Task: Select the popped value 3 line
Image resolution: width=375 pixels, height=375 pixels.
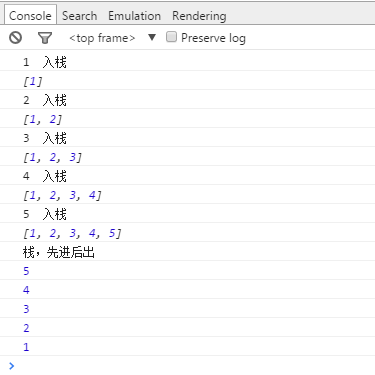Action: pos(187,309)
